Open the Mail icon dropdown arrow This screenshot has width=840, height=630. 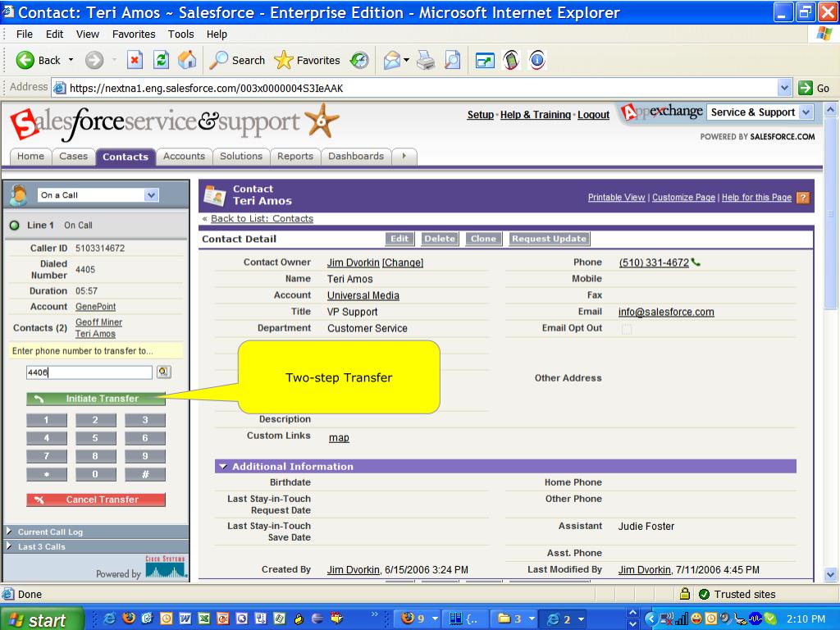(x=406, y=60)
